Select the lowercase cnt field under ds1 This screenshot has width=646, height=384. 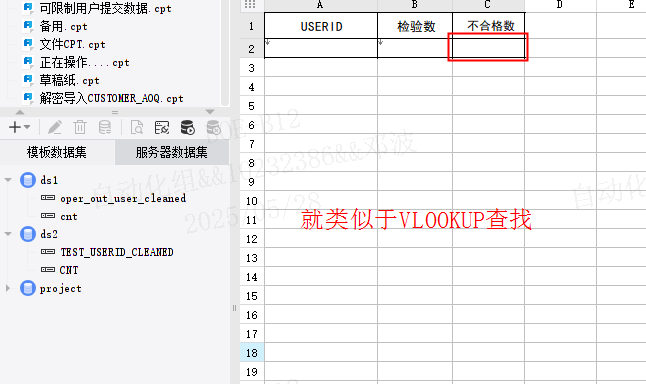69,217
